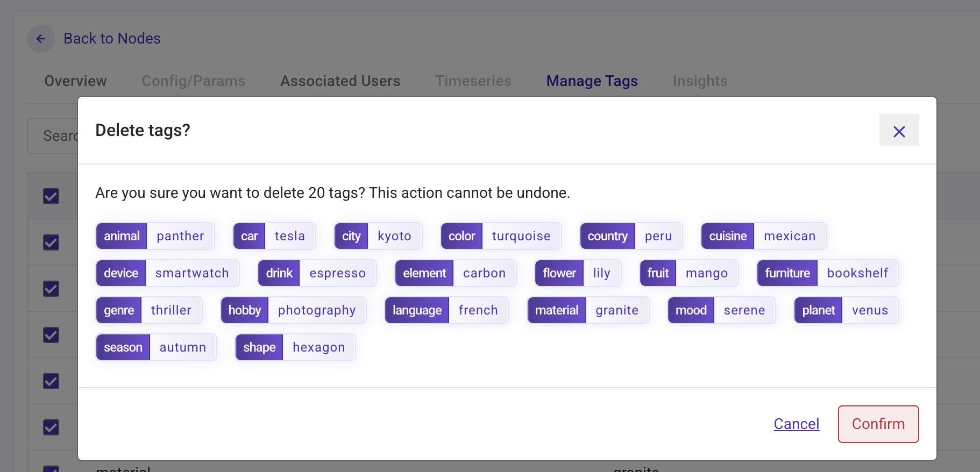Click the color turquoise tag chip
The height and width of the screenshot is (472, 980).
pos(500,236)
